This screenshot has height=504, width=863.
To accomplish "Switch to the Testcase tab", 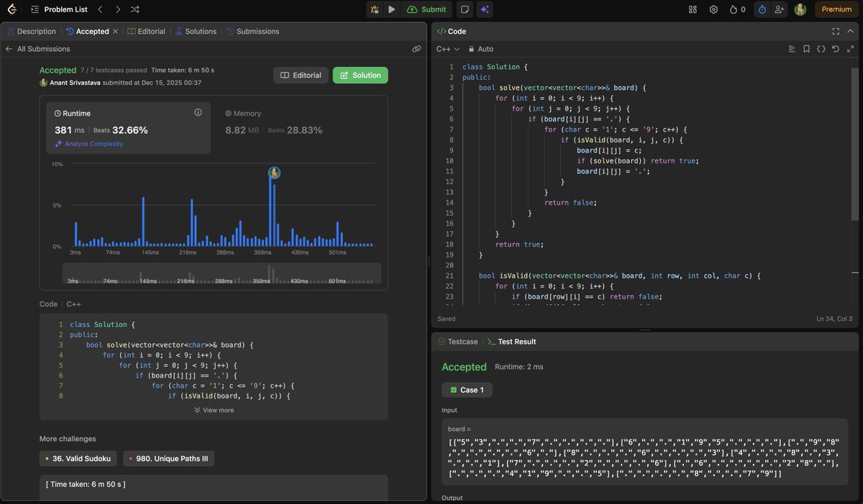I will tap(457, 342).
